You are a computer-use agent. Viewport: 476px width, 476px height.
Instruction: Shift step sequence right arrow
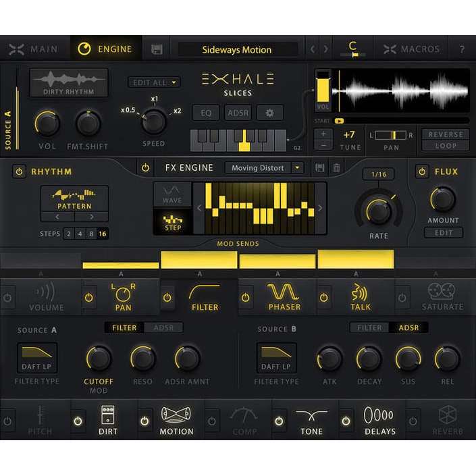coord(320,208)
